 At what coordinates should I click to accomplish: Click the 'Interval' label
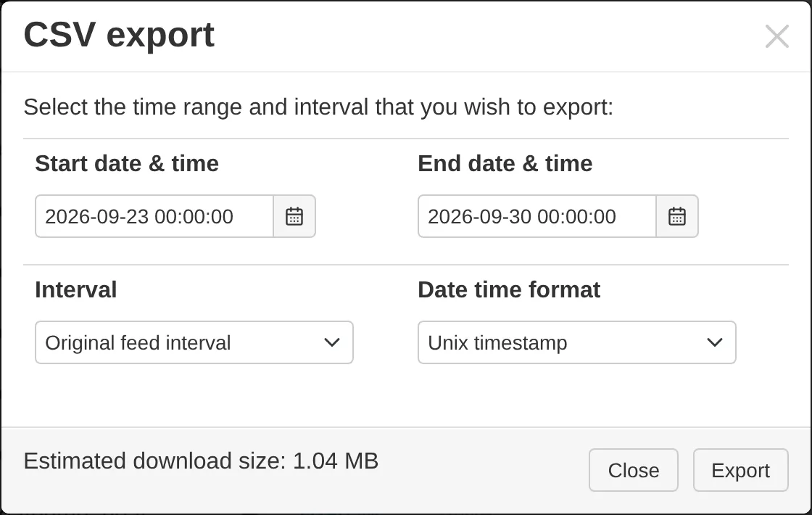pyautogui.click(x=75, y=289)
